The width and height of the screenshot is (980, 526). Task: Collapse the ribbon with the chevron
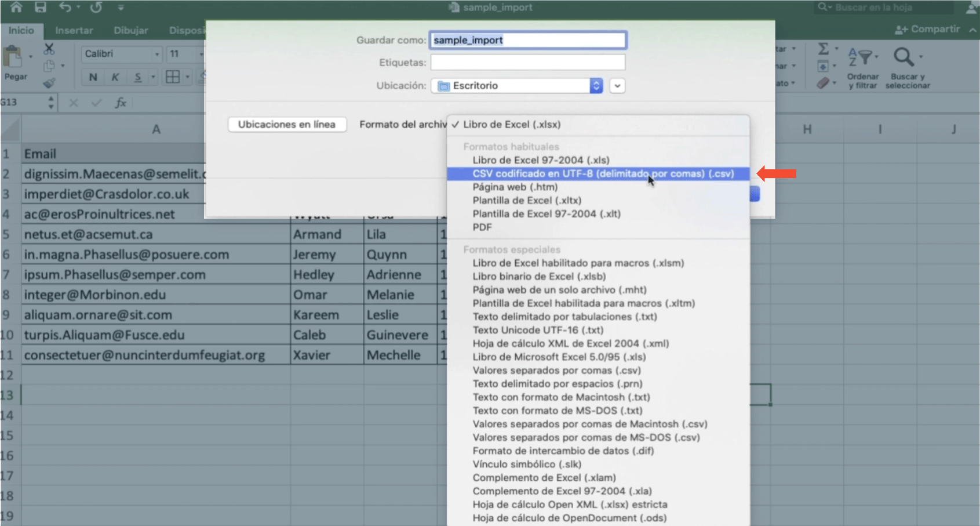[972, 30]
